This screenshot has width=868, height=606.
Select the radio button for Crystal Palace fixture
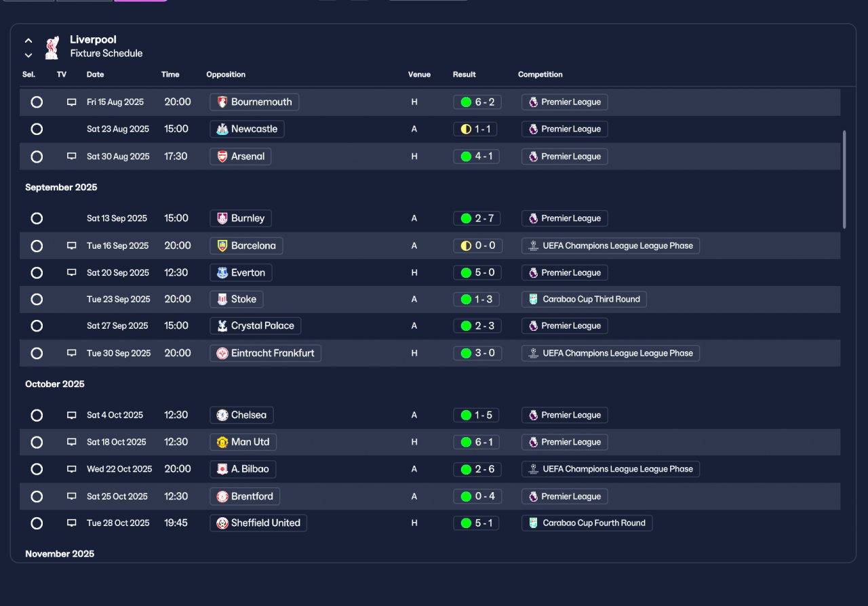[37, 326]
